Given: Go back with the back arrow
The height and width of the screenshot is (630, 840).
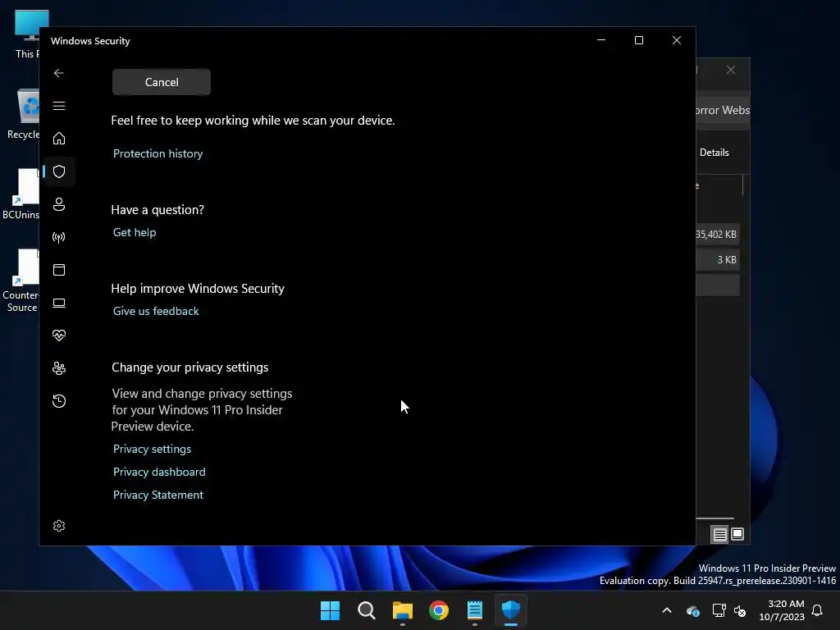Looking at the screenshot, I should 59,73.
